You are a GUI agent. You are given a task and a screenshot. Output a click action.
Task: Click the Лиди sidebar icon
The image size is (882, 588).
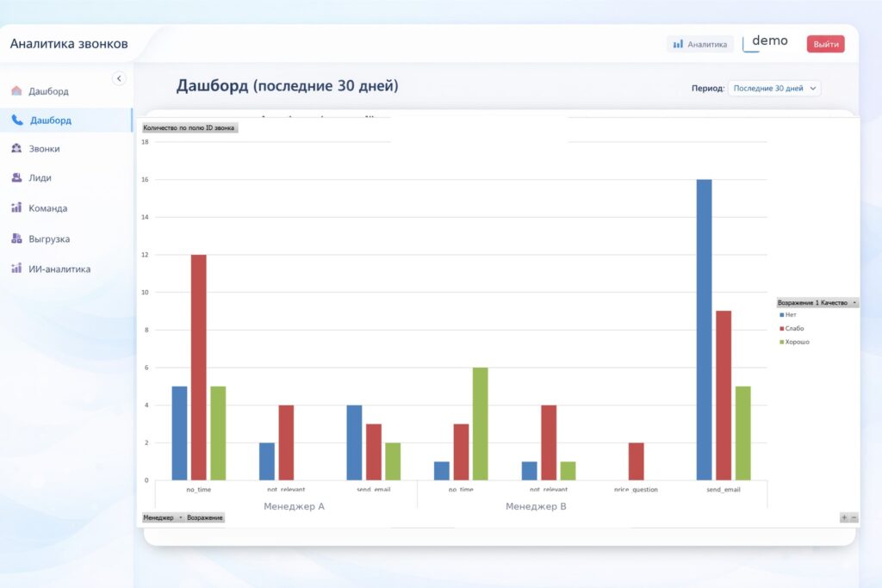(x=16, y=178)
